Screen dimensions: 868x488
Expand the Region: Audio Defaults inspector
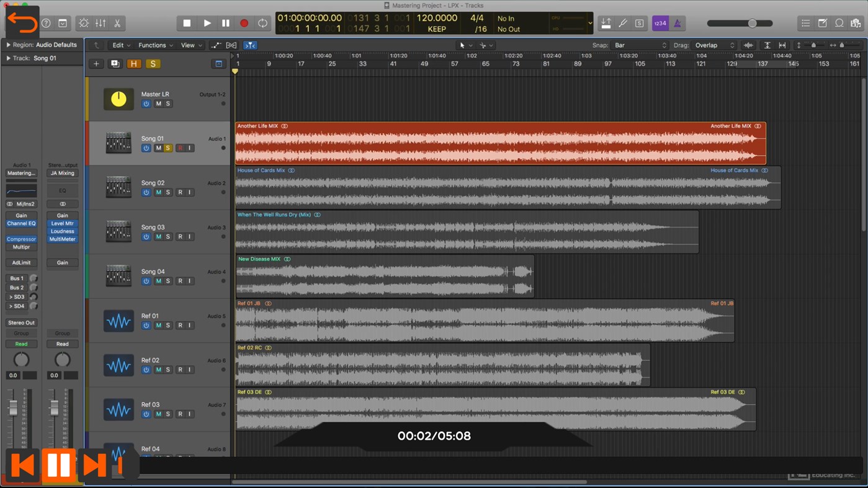[8, 45]
